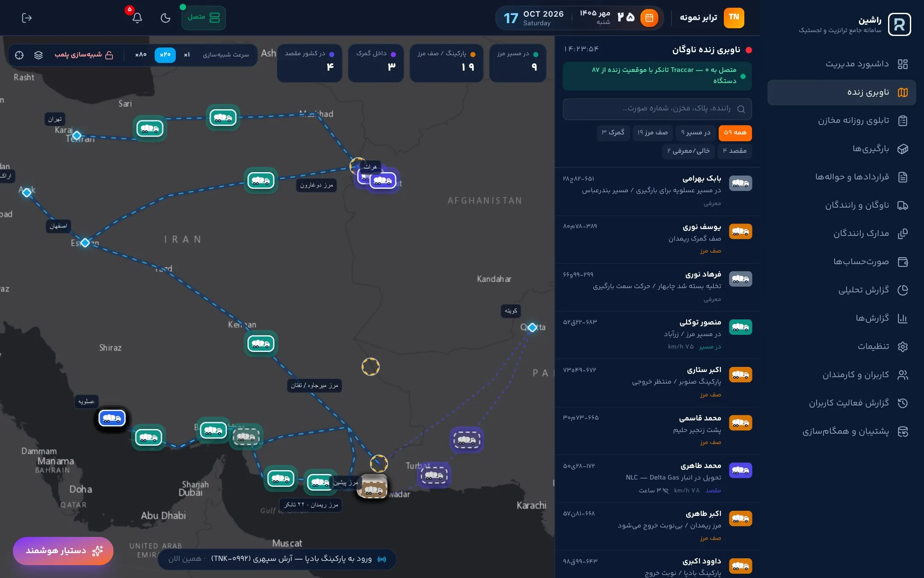Select the صف مرز ۱۹ filter chip

pos(652,133)
